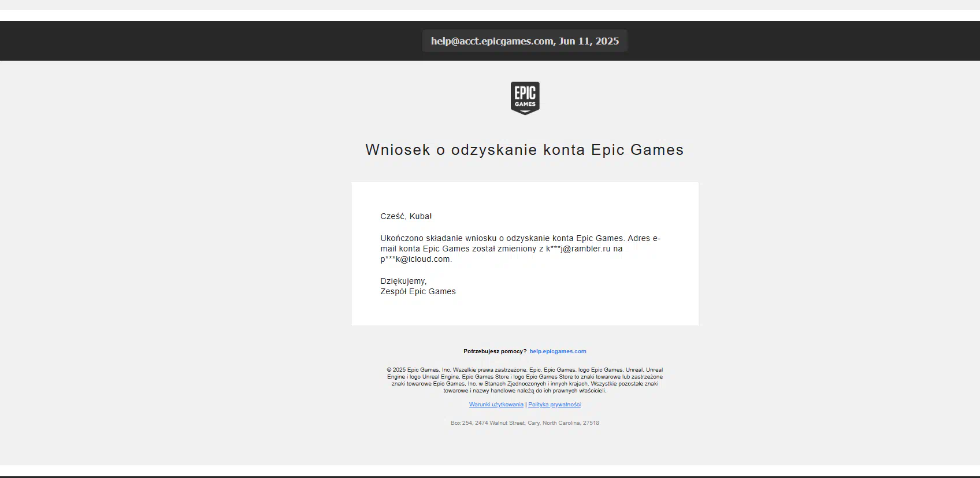Click the masked p***k@icloud.com address

tap(415, 259)
